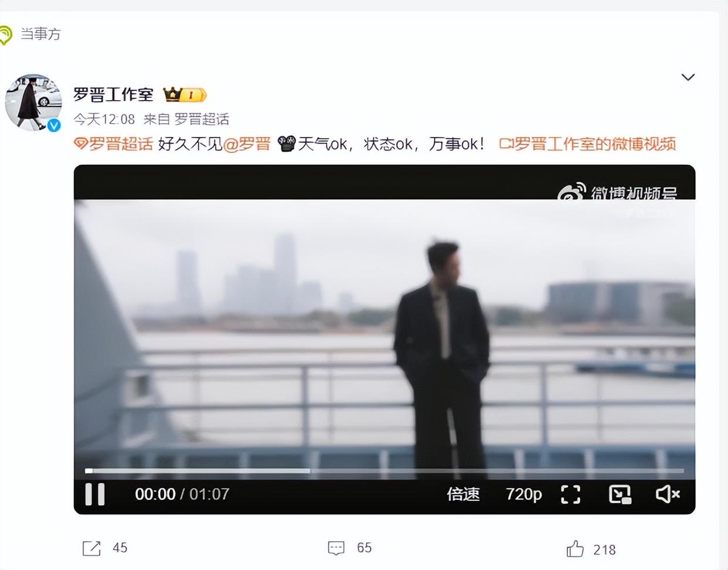Open the @罗晋 mention link
The height and width of the screenshot is (570, 728).
point(247,144)
